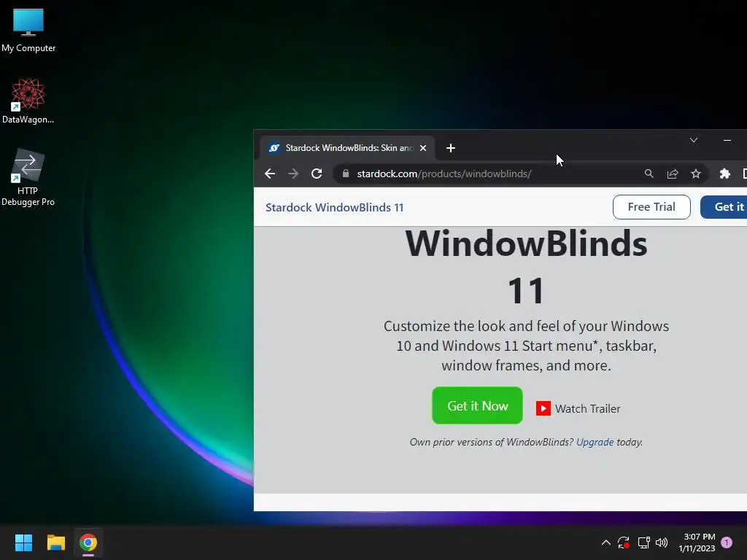This screenshot has height=560, width=747.
Task: Close the Stardock WindowBlinds tab
Action: click(x=423, y=148)
